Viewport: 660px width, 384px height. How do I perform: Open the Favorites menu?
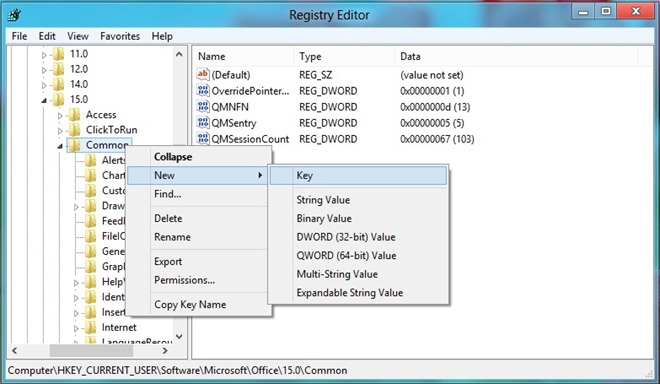pos(120,36)
